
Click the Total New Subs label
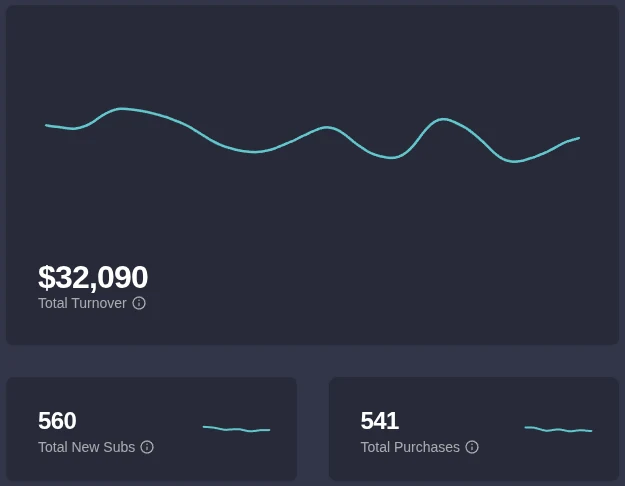(x=86, y=447)
